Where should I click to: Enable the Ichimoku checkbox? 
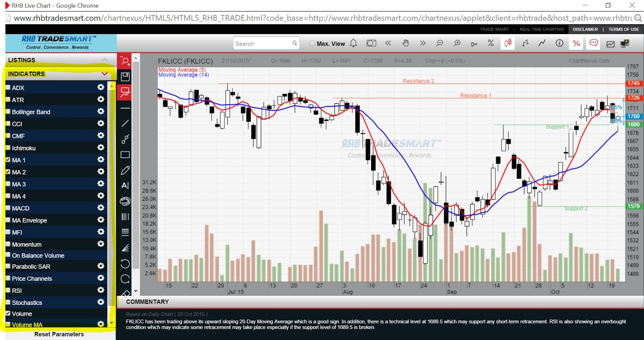8,148
